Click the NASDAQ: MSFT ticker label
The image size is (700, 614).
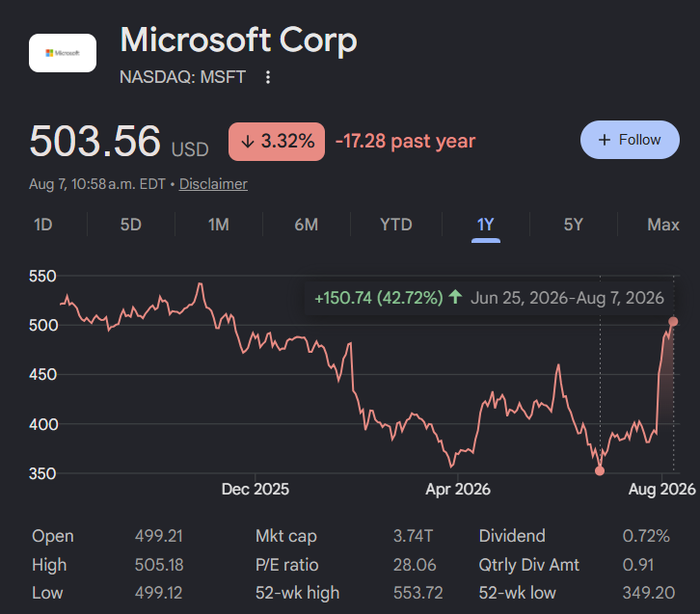pyautogui.click(x=182, y=77)
